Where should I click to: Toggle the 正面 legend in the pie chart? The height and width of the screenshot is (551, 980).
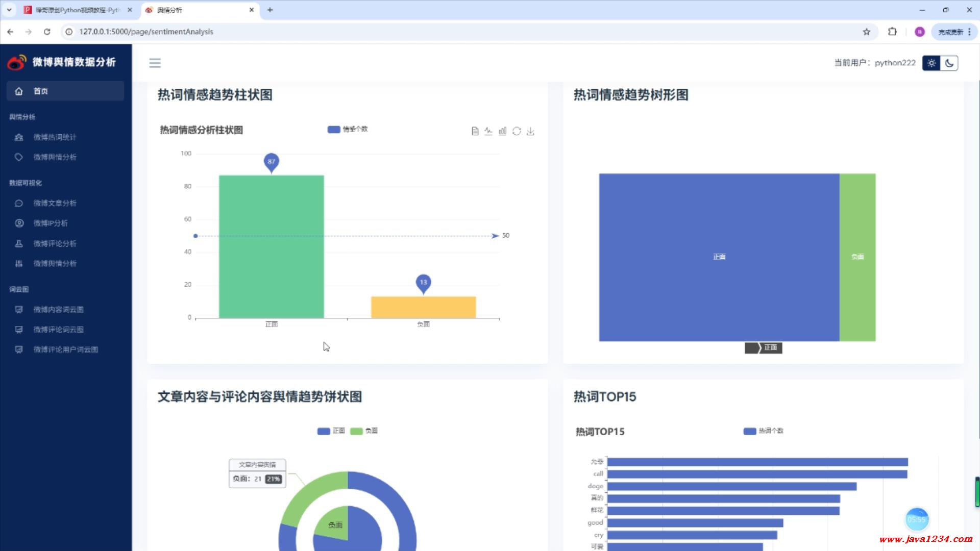click(331, 431)
